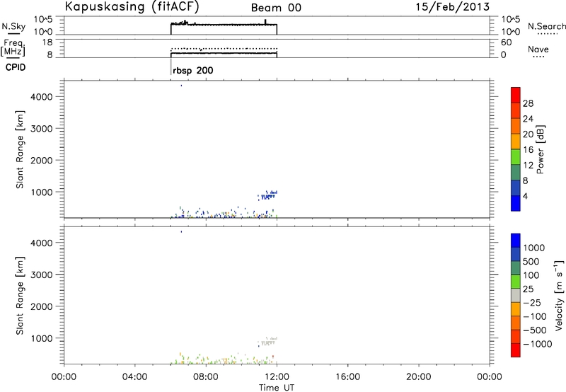
Task: Select 'Slant Range [km]' label of power panel
Action: [20, 149]
